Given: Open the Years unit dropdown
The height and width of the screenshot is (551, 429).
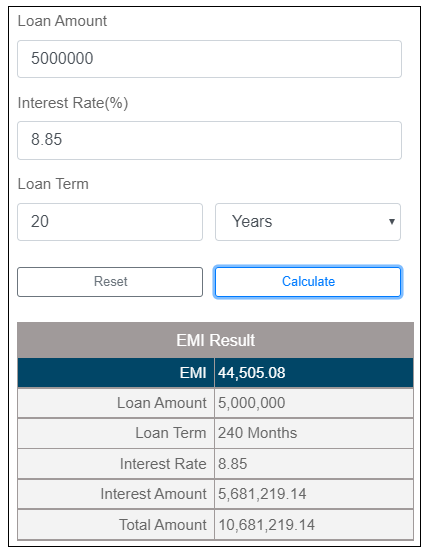Looking at the screenshot, I should coord(308,222).
